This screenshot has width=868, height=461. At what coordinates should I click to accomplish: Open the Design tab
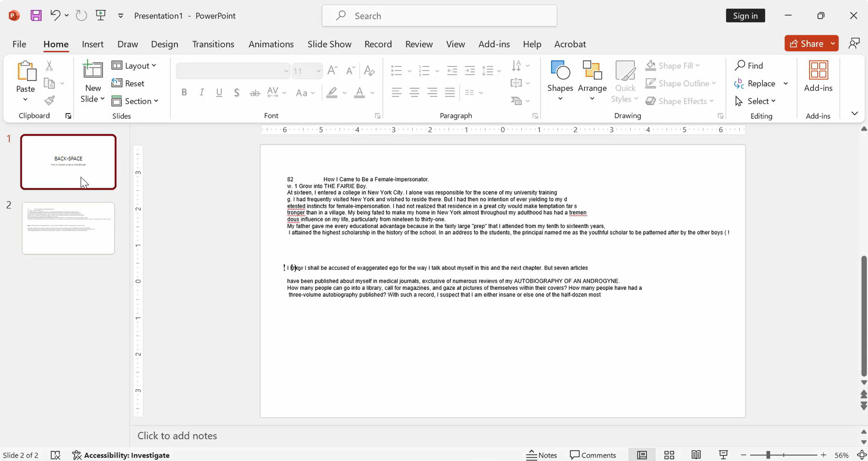165,44
